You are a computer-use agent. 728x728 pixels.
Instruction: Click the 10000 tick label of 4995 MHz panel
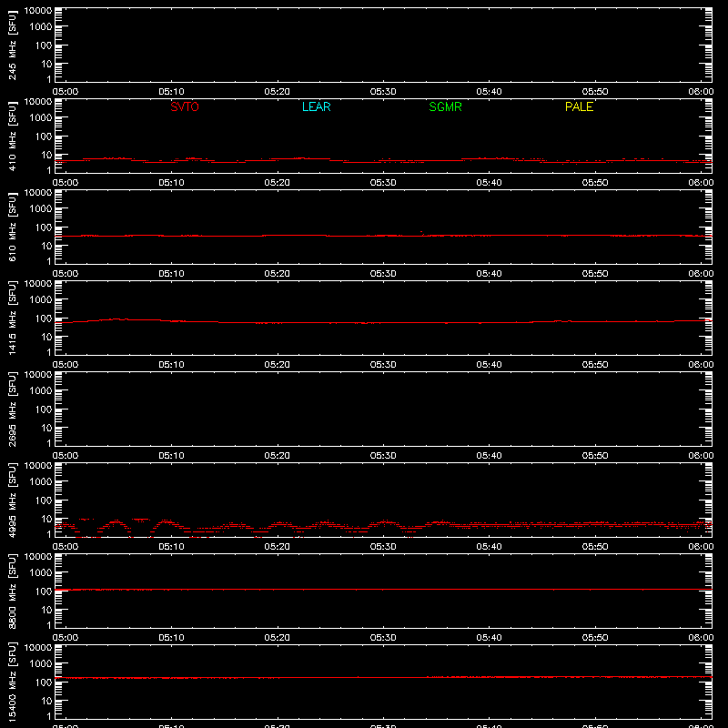click(38, 466)
